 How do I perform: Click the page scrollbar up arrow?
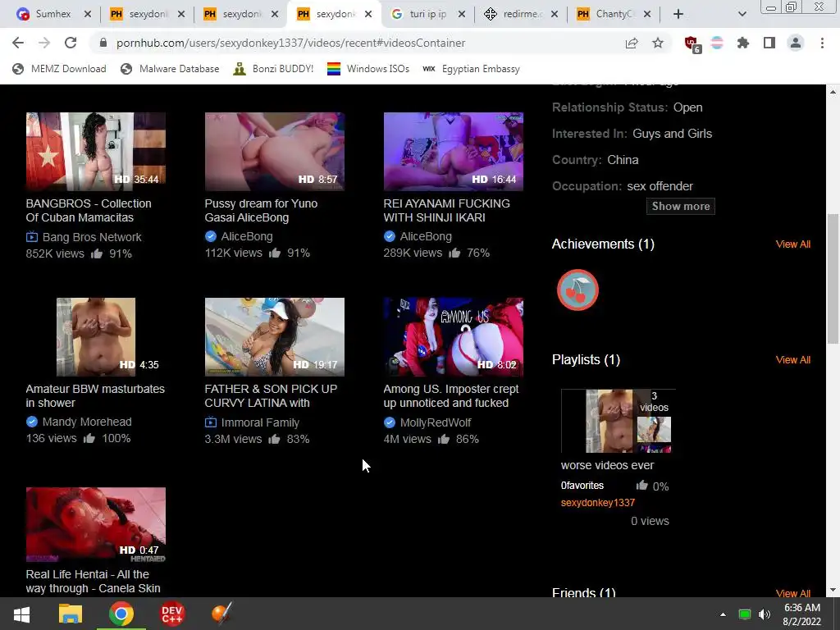click(833, 92)
